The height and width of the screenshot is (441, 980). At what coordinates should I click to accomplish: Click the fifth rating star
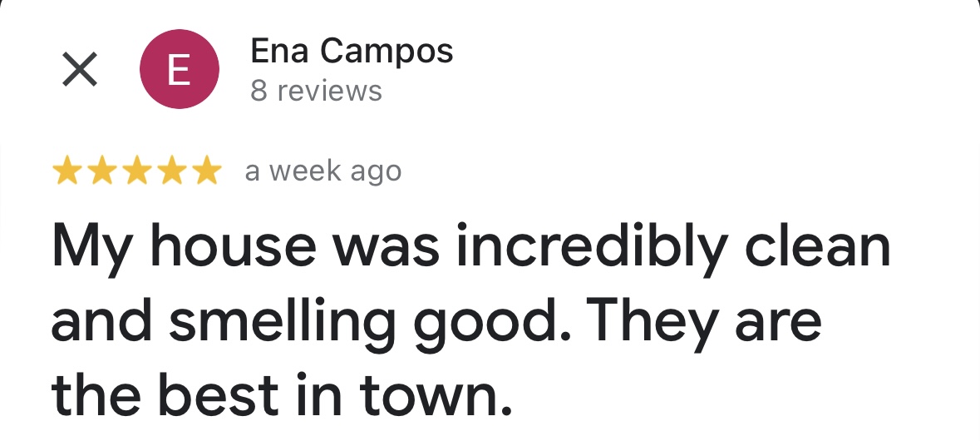[x=205, y=172]
